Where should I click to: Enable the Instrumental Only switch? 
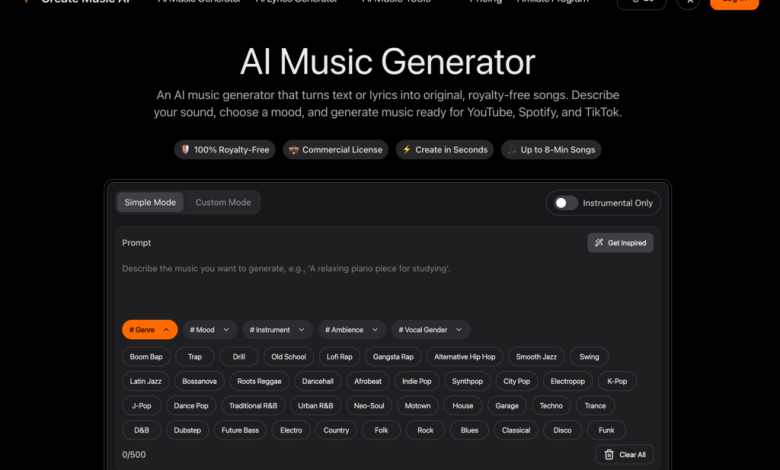[x=566, y=203]
